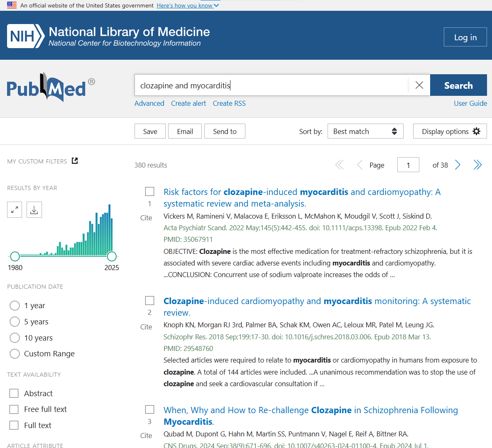Click the National Library of Medicine title
492x448 pixels.
coord(129,32)
